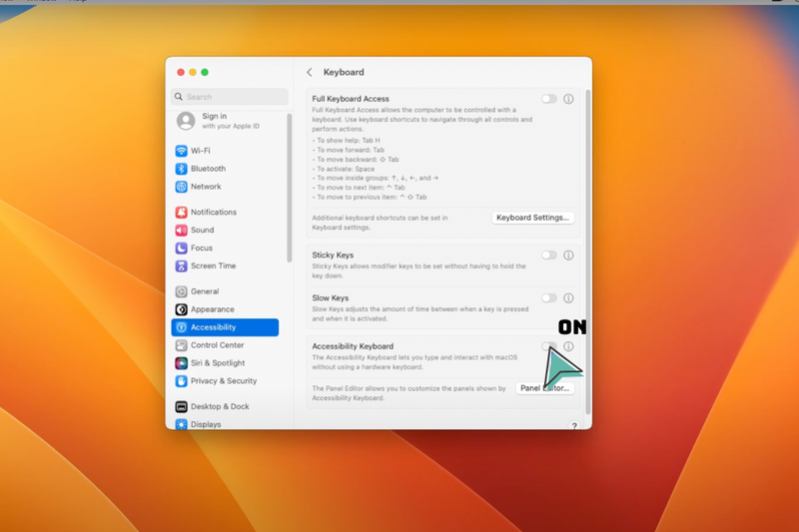Open Wi-Fi settings from the sidebar icon
Viewport: 799px width, 532px height.
(x=181, y=151)
